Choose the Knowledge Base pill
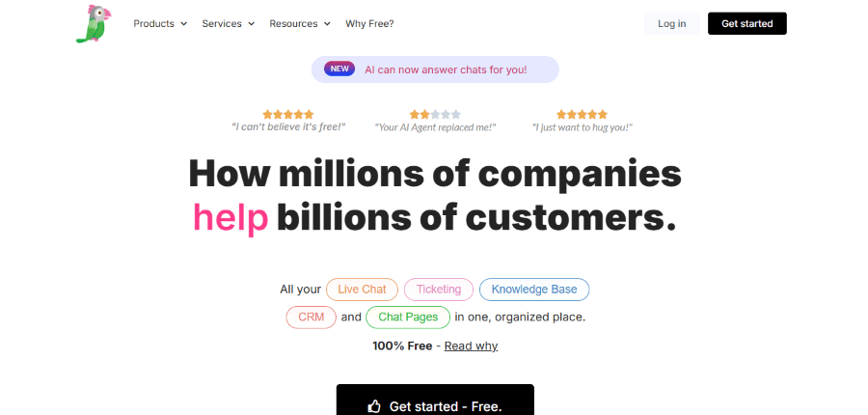The height and width of the screenshot is (415, 868). (533, 289)
